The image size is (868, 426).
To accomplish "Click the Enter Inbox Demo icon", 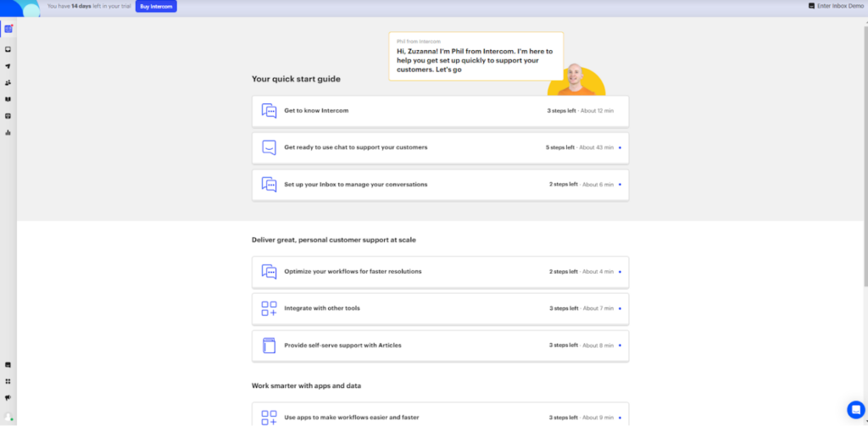I will (811, 6).
